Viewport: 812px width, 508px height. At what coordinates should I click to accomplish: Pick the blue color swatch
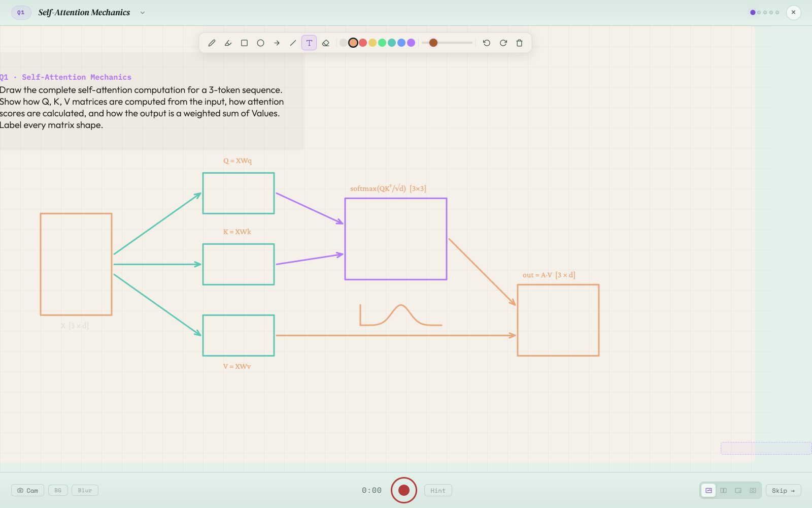[x=401, y=43]
